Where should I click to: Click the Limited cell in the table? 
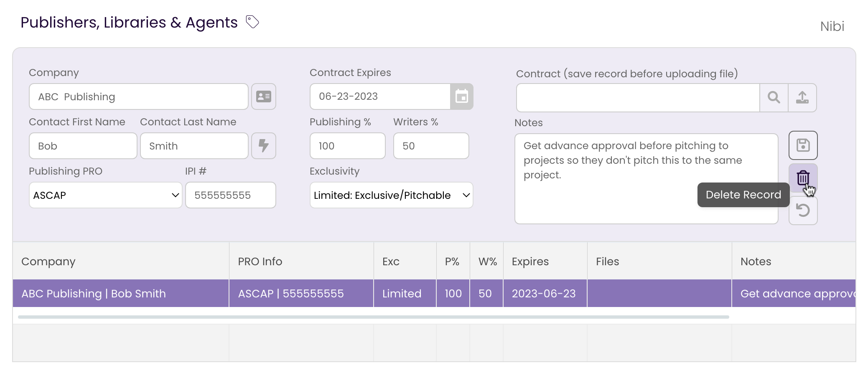(x=405, y=293)
